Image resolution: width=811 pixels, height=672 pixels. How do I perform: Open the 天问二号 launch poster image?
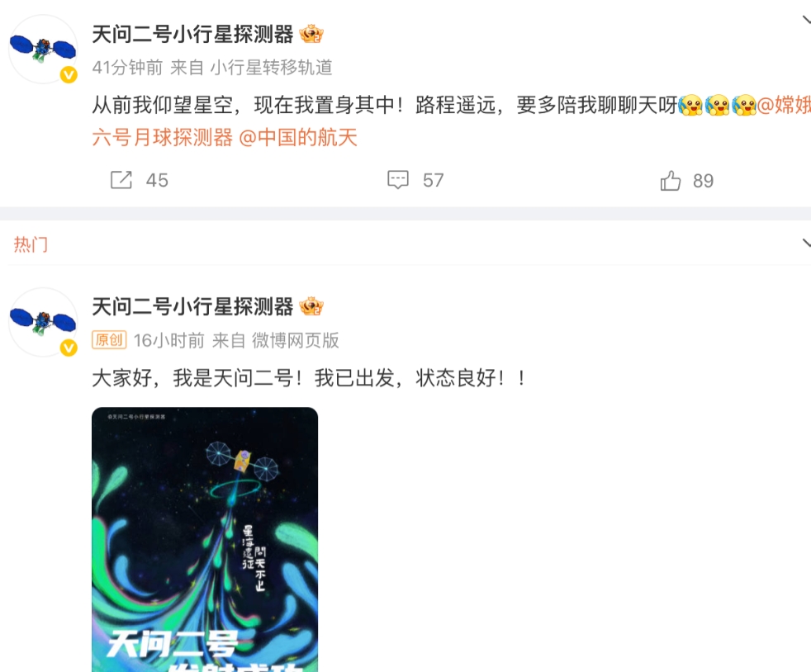pos(205,539)
